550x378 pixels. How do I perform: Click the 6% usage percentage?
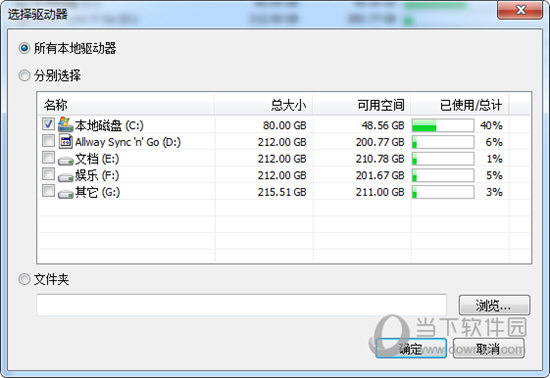(x=494, y=142)
